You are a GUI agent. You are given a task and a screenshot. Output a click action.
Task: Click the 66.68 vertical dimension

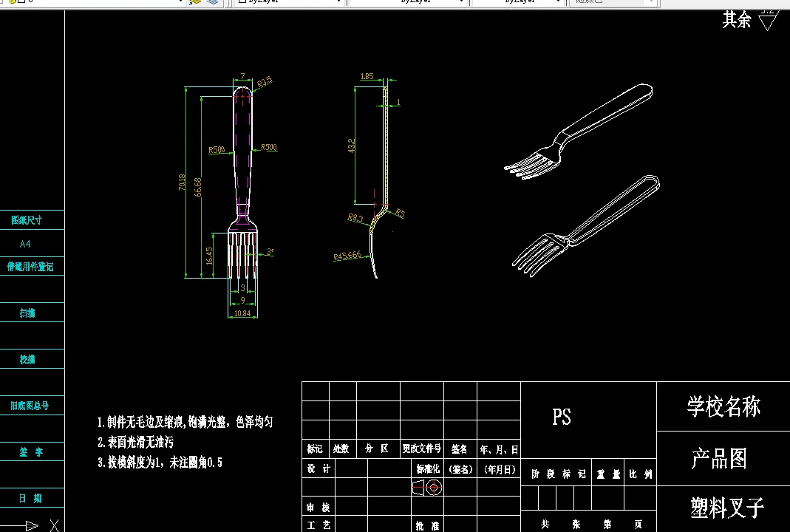click(x=198, y=186)
